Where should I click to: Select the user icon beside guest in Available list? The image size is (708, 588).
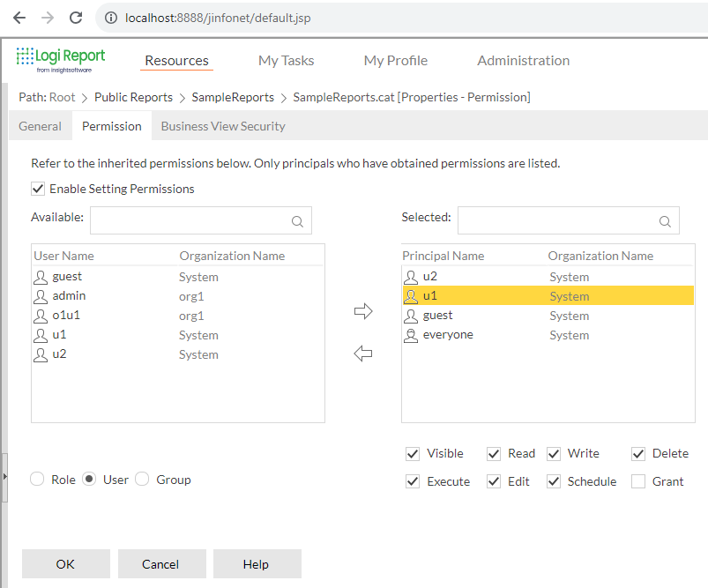pyautogui.click(x=41, y=277)
